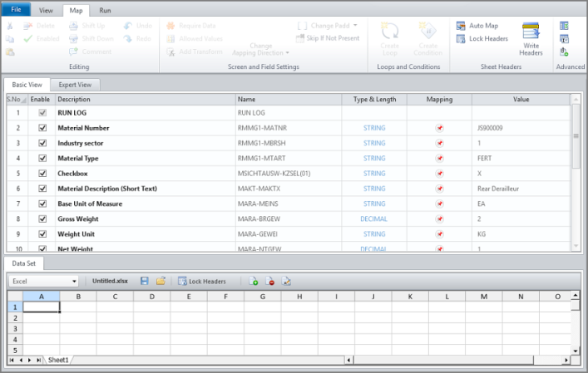Save the Untitled.xlsx data file
Image resolution: width=588 pixels, height=373 pixels.
(x=145, y=282)
